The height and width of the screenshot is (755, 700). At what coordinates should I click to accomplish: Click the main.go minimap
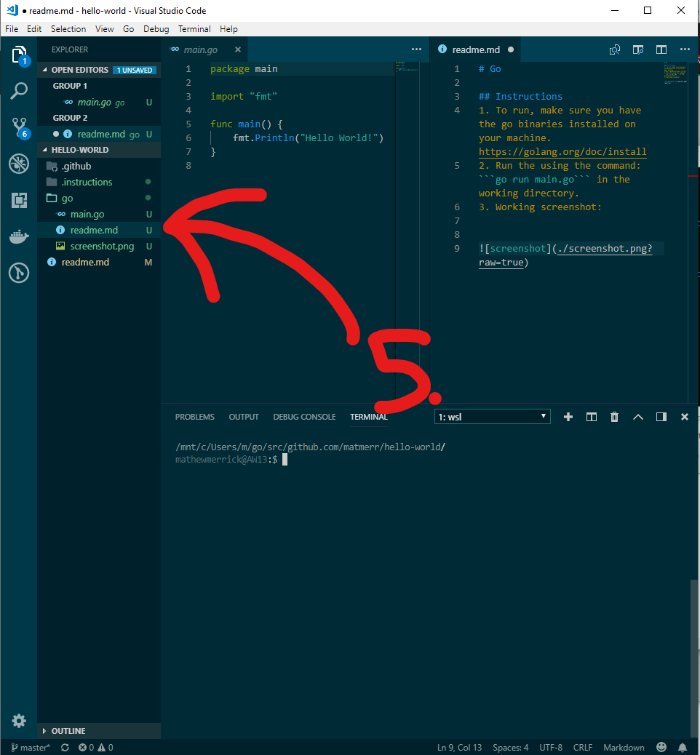407,66
